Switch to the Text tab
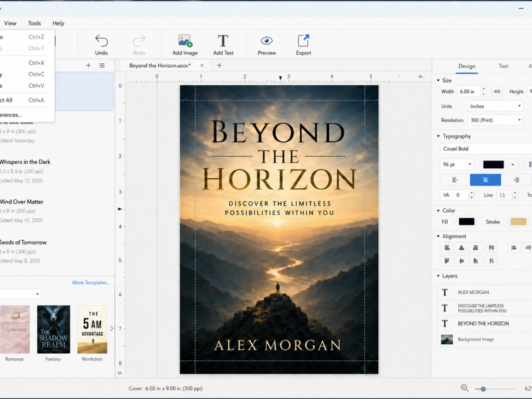 [503, 66]
